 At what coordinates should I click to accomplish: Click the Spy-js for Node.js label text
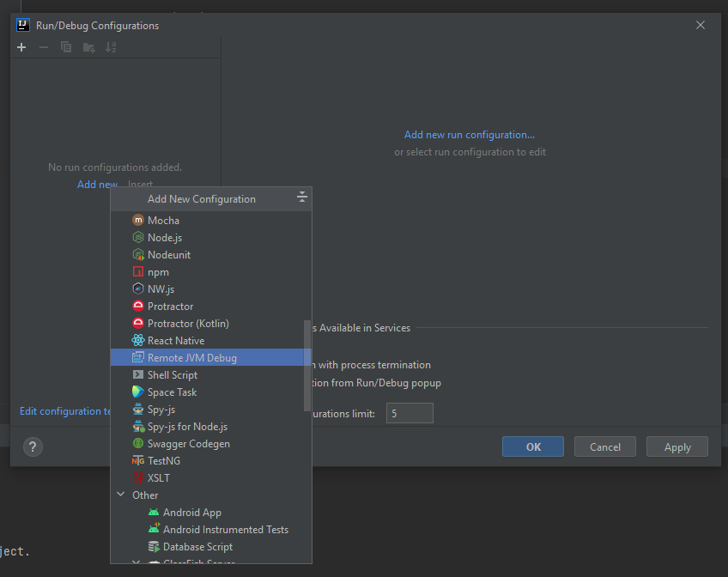[x=187, y=427]
